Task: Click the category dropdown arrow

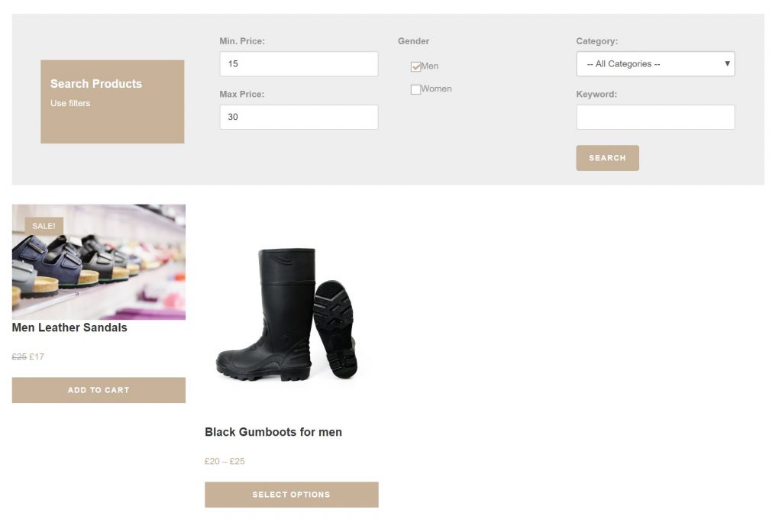Action: 727,63
